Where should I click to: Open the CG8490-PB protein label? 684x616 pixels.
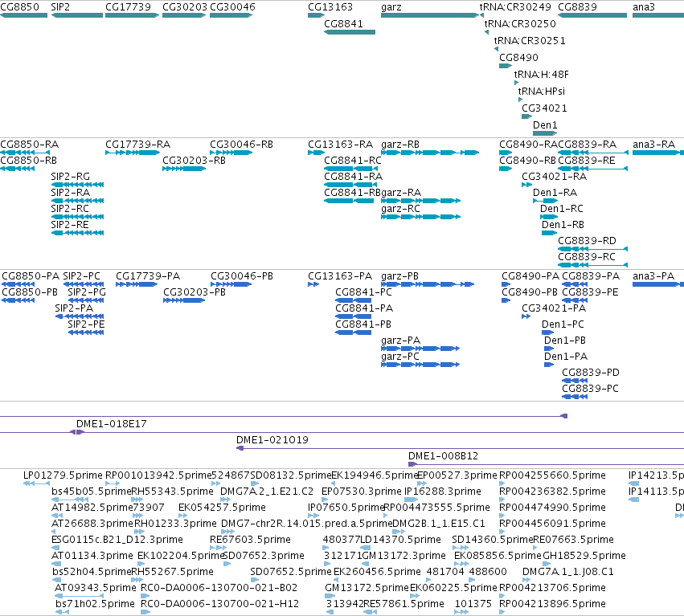tap(530, 292)
